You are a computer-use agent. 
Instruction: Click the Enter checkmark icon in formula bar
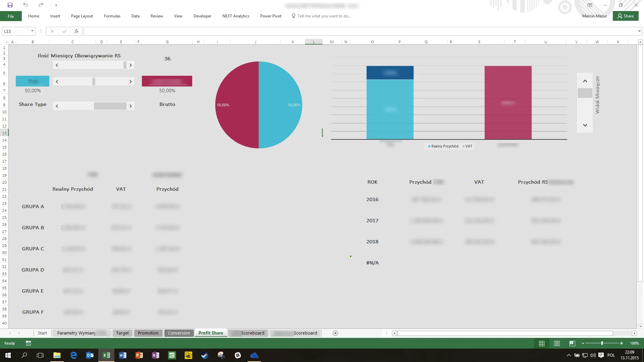point(64,31)
